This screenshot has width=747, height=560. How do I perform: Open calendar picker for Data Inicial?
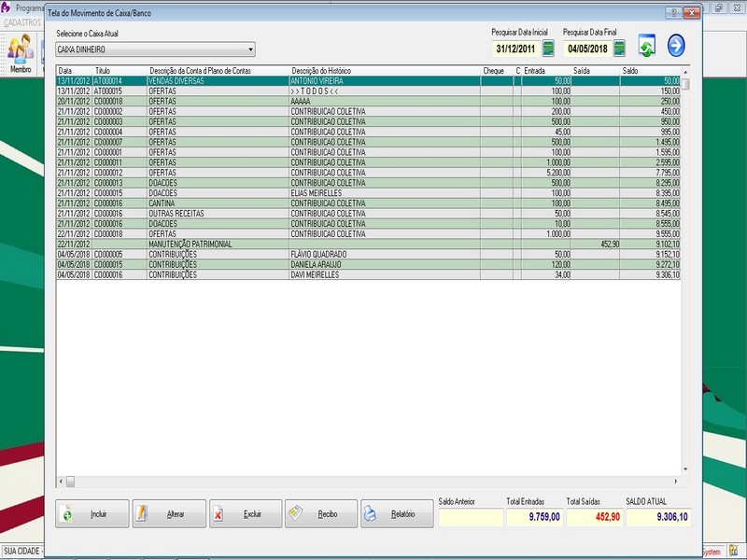click(548, 49)
